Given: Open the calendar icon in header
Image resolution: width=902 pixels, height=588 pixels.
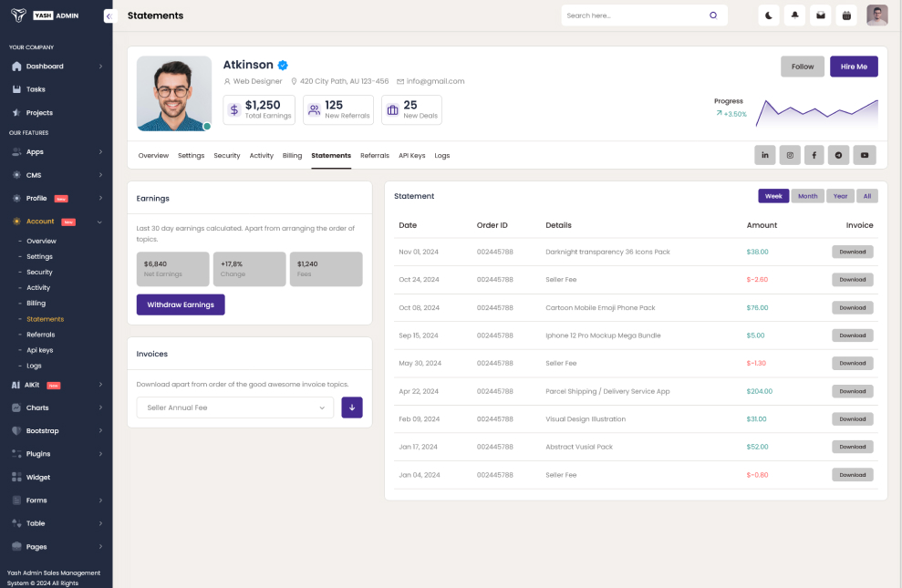Looking at the screenshot, I should [846, 15].
